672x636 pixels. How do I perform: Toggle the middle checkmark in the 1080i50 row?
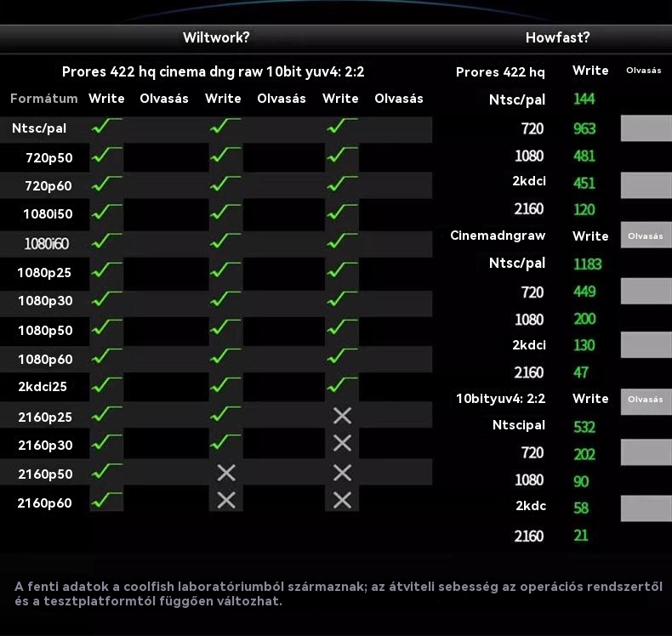point(225,213)
